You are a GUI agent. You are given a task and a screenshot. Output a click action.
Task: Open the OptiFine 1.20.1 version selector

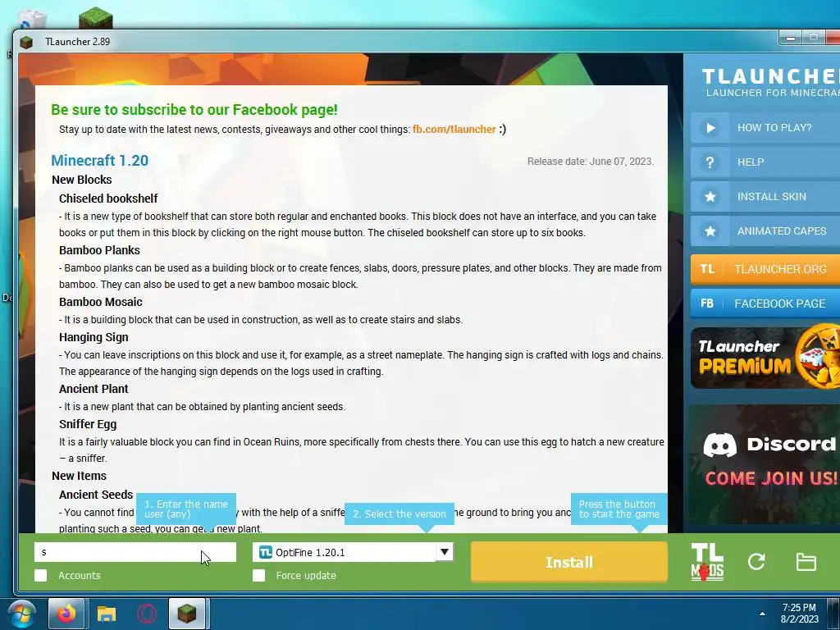point(353,552)
